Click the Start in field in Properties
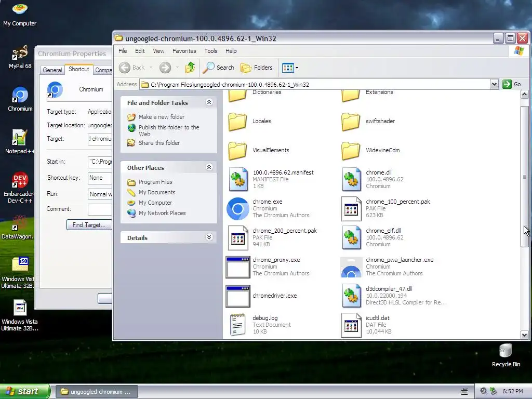This screenshot has height=399, width=532. coord(100,162)
